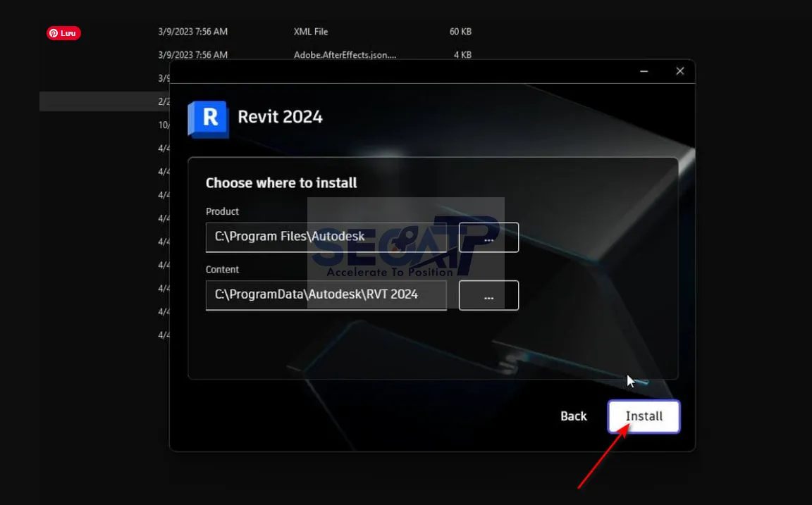Click the Choose where to install heading

281,182
